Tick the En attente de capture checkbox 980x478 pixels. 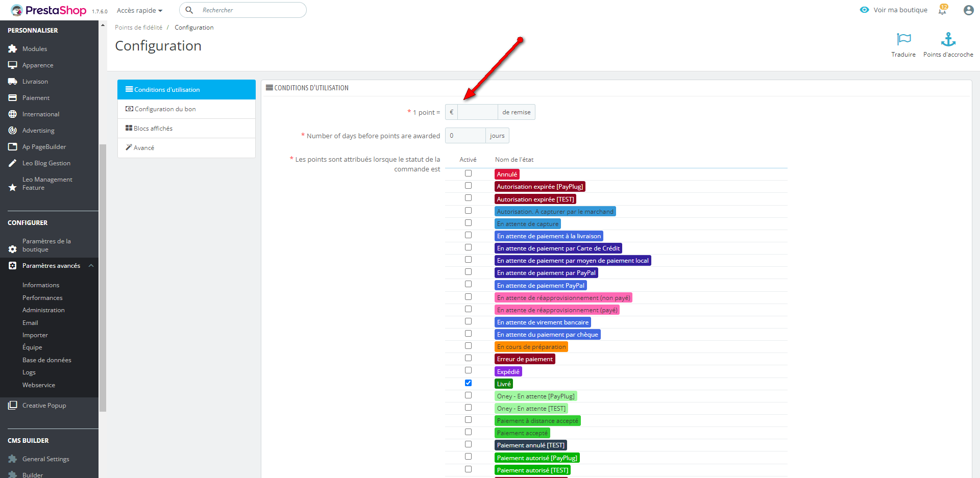coord(468,223)
